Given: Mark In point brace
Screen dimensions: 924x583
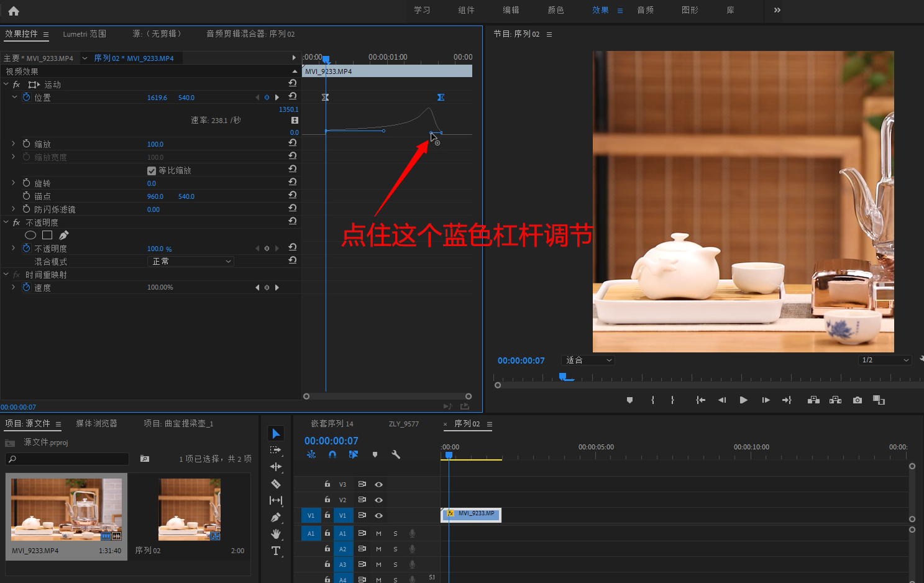Looking at the screenshot, I should (652, 400).
